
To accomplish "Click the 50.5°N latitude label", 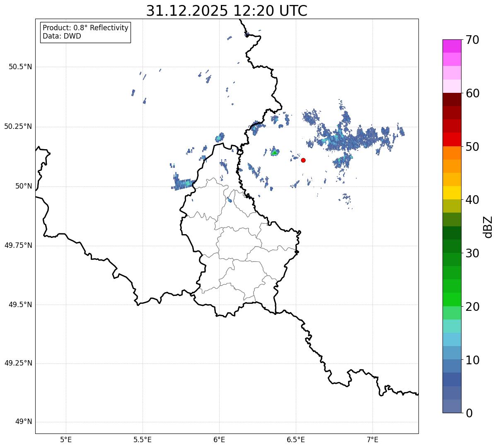I will 20,67.
